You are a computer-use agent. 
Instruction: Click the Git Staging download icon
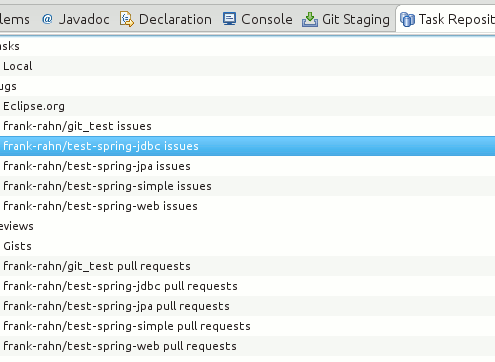[x=310, y=19]
